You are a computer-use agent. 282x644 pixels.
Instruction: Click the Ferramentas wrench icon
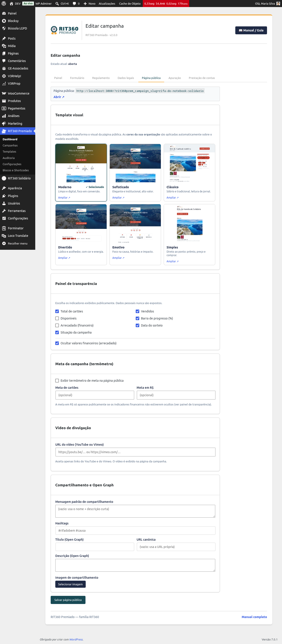[x=4, y=211]
